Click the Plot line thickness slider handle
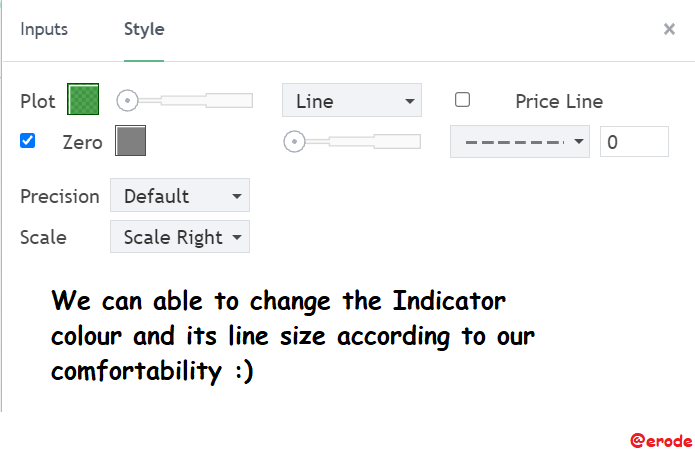This screenshot has height=456, width=695. click(x=127, y=100)
